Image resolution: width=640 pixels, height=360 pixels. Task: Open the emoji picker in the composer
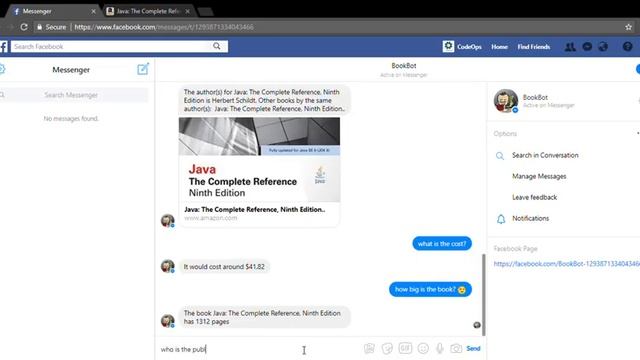pos(423,348)
